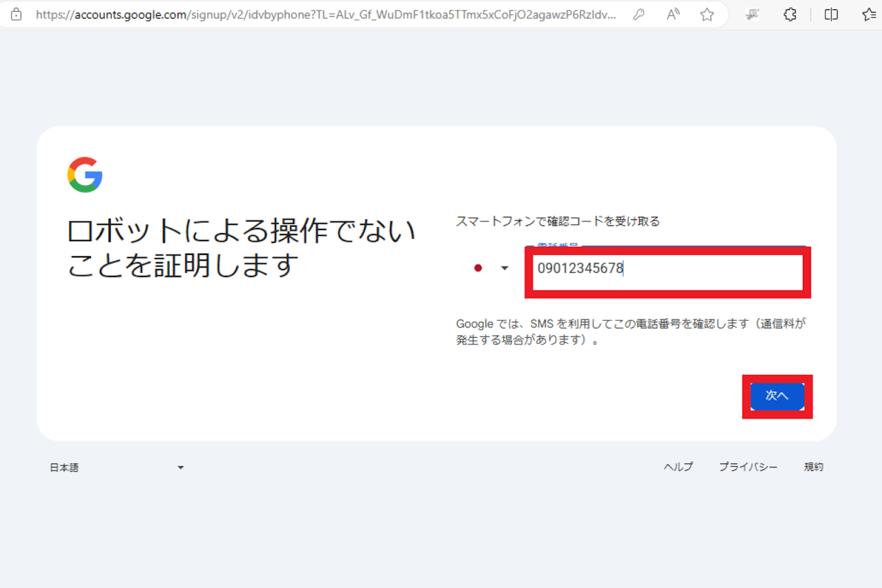Select the Japan flag country selector

pos(478,268)
